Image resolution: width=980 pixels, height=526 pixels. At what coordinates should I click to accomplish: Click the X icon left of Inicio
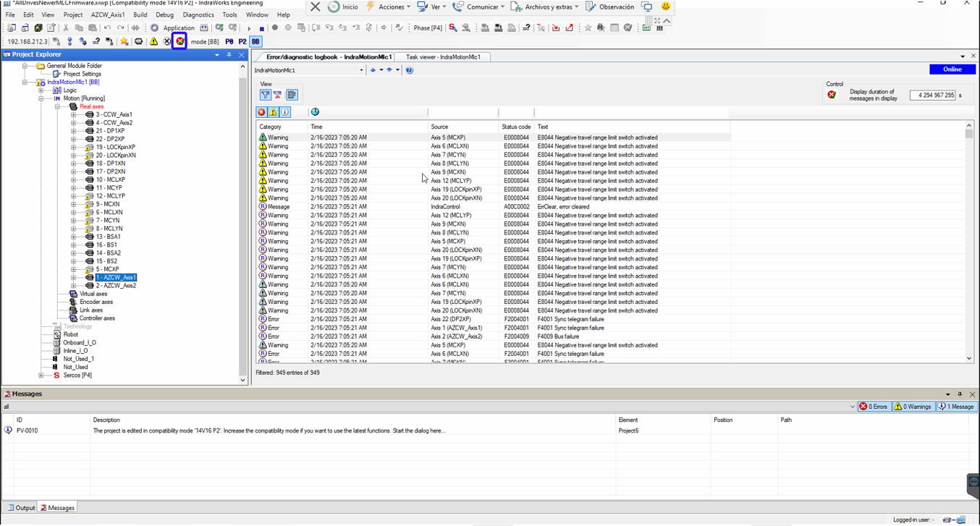click(315, 7)
